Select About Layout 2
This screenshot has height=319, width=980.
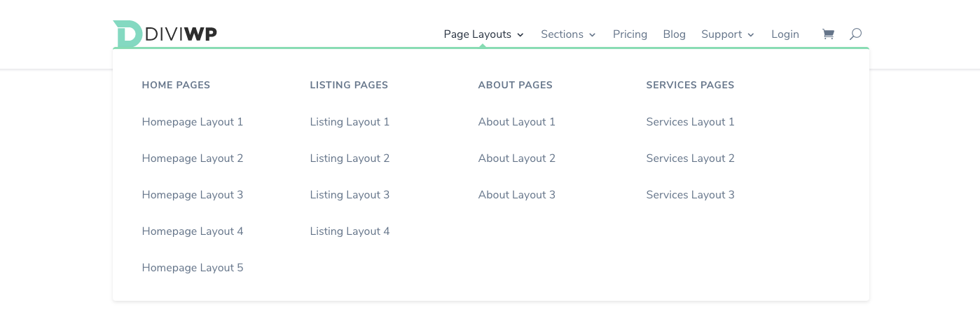click(x=517, y=158)
